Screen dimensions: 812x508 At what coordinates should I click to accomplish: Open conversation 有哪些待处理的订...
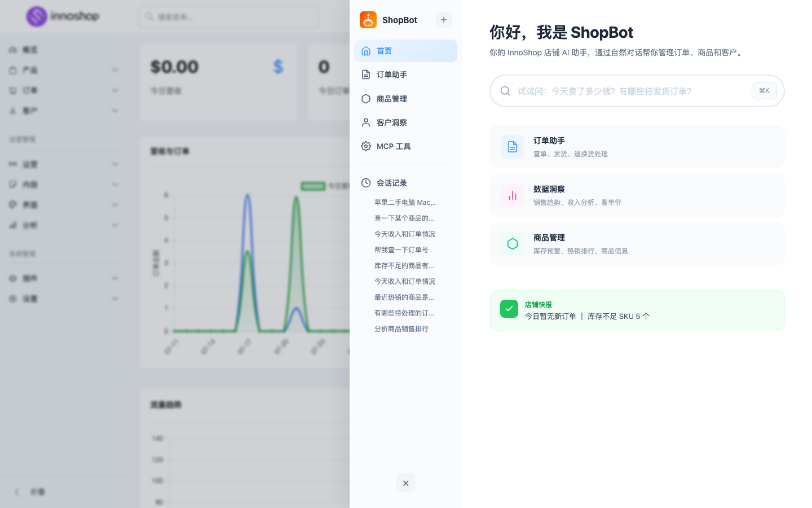(x=404, y=313)
